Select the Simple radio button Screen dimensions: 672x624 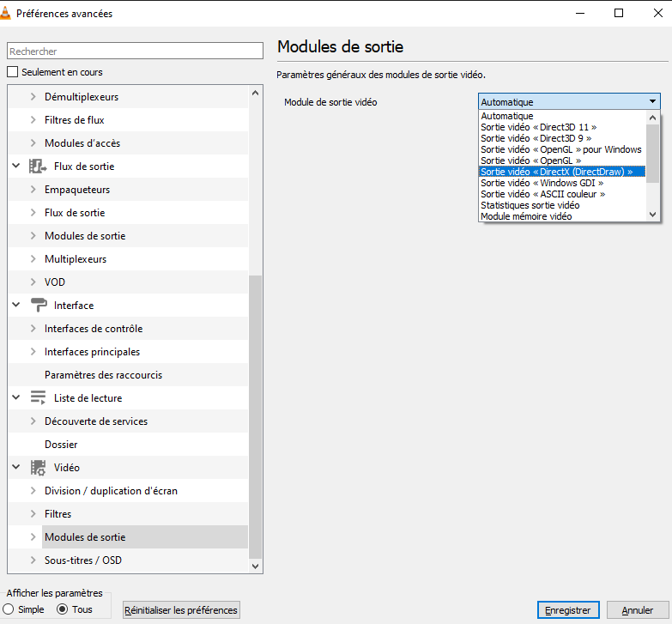click(x=8, y=609)
